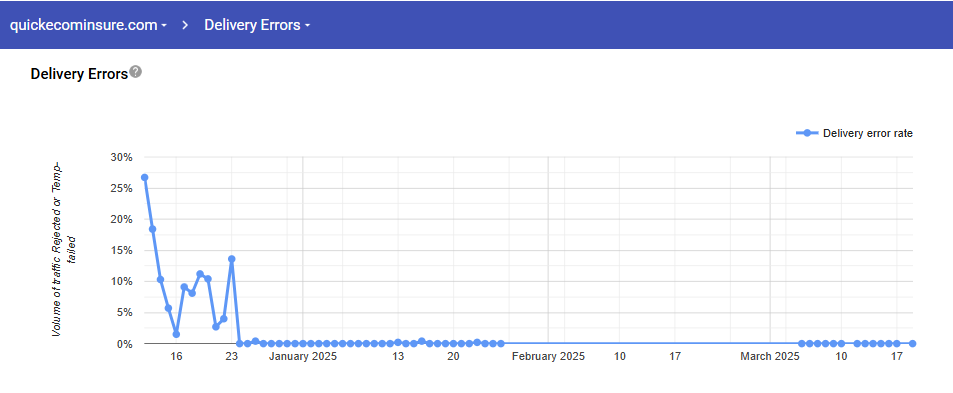953x393 pixels.
Task: Select the highest data point near 27%
Action: [x=145, y=177]
